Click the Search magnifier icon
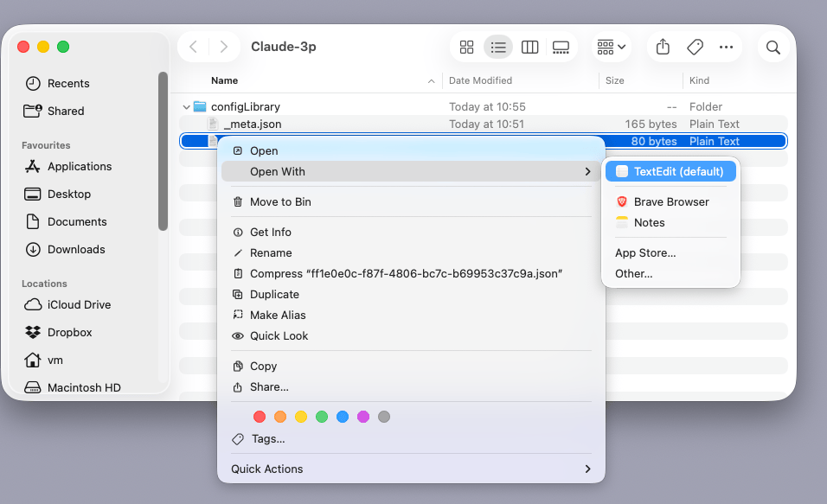 click(x=773, y=47)
